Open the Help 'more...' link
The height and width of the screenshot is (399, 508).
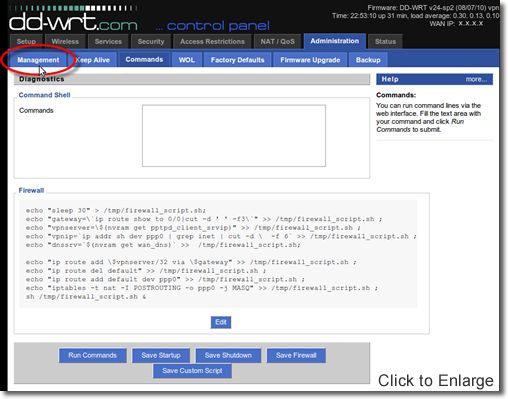click(x=476, y=79)
